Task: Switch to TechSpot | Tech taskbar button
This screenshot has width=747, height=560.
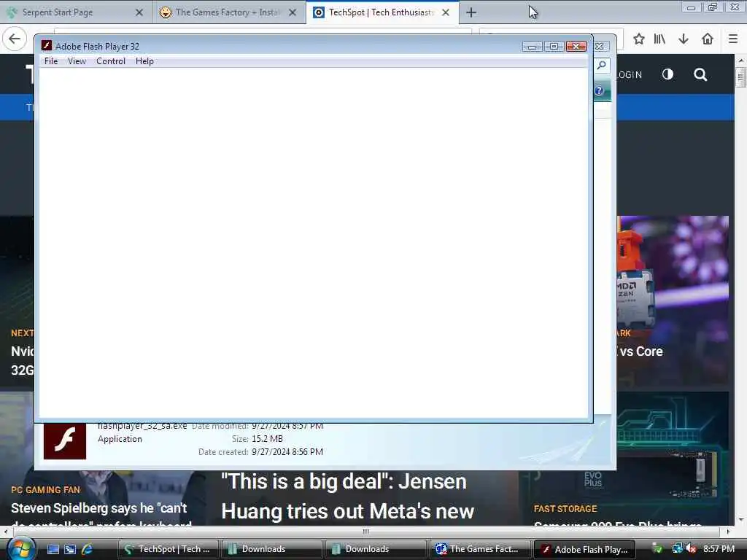Action: [x=167, y=549]
